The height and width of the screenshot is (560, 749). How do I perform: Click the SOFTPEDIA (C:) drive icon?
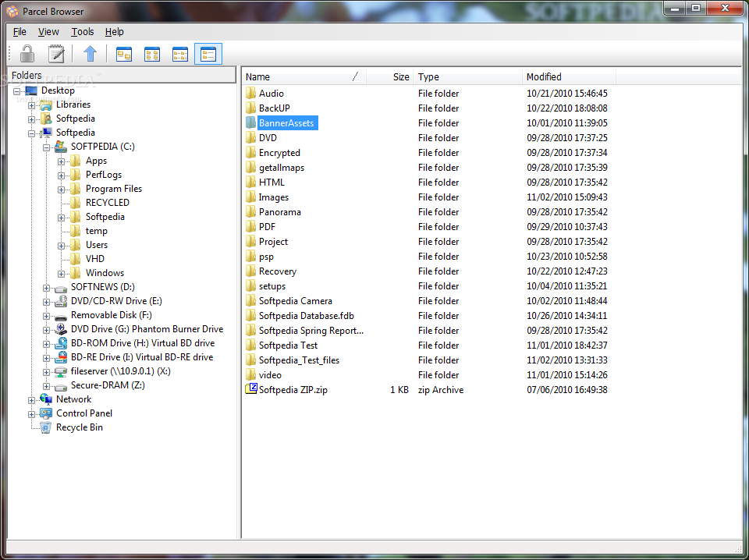coord(61,147)
